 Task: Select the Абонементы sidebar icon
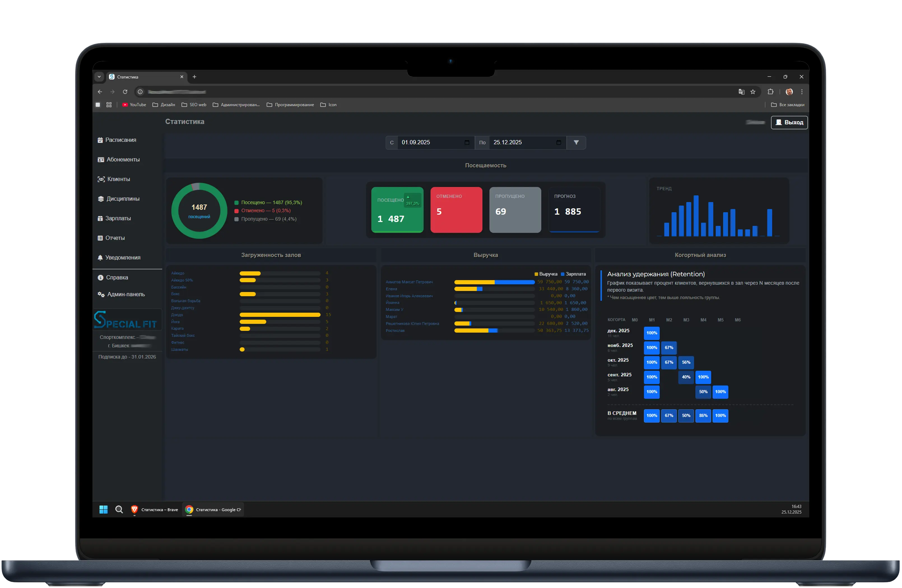coord(101,159)
